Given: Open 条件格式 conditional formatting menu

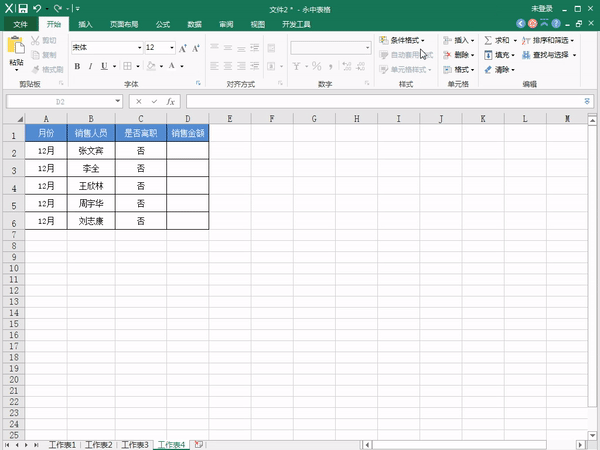Looking at the screenshot, I should pyautogui.click(x=402, y=40).
